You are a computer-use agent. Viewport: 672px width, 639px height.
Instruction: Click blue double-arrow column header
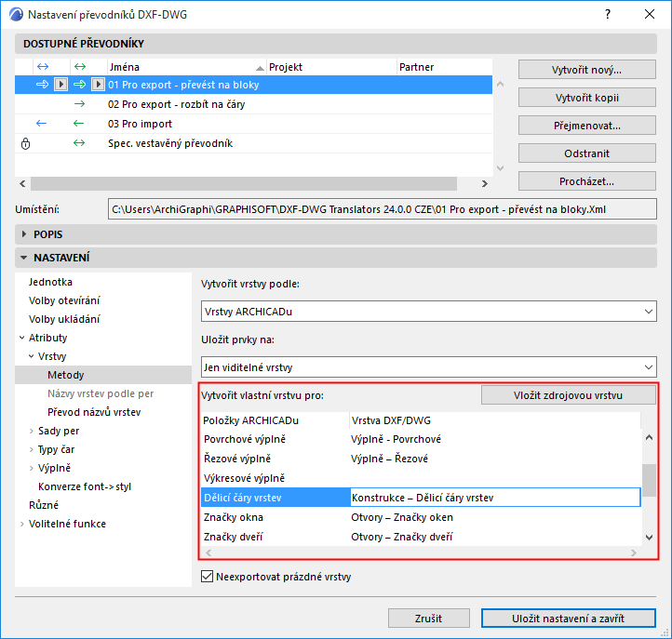pos(43,67)
